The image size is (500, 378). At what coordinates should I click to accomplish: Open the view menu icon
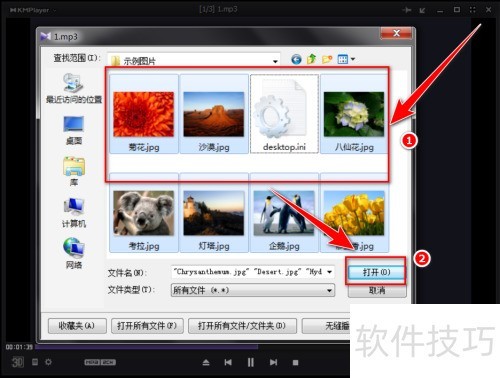click(x=346, y=59)
